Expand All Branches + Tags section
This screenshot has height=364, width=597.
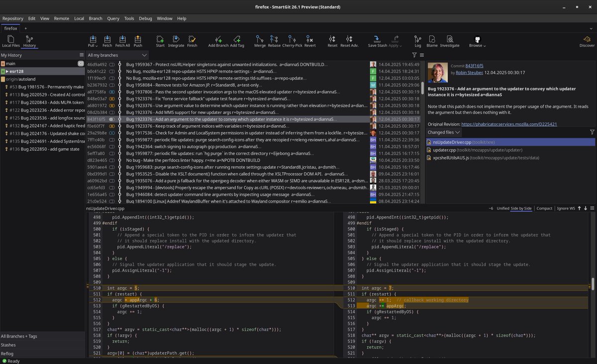click(x=42, y=336)
